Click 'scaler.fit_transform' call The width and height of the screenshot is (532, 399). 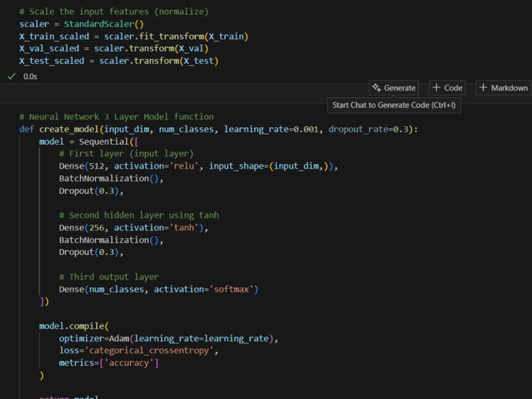pos(154,36)
